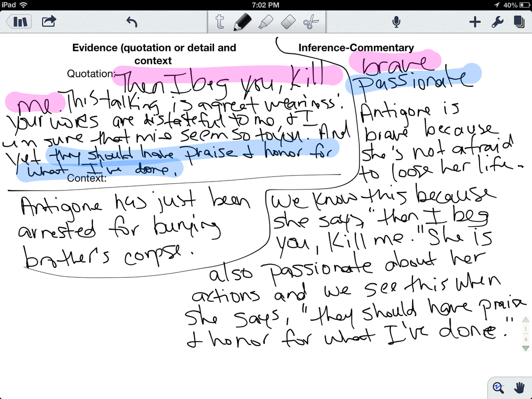
Task: Tap the Wi-Fi status icon
Action: click(x=23, y=5)
